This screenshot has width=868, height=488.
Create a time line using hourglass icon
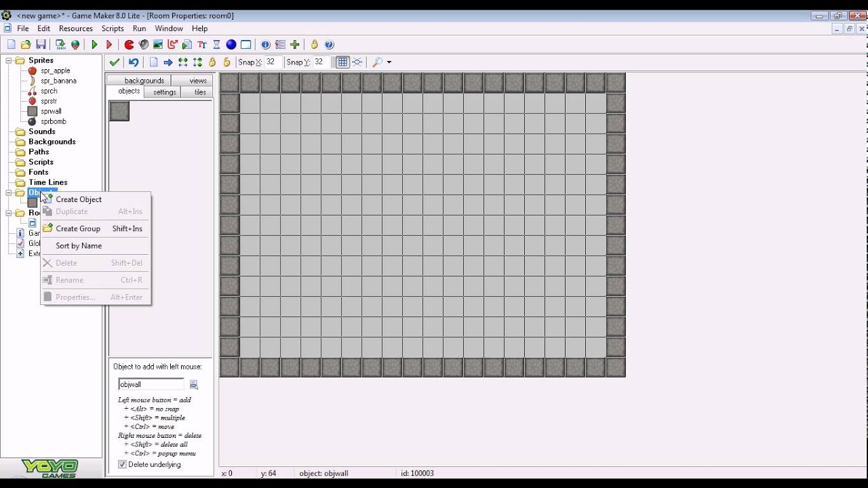(x=217, y=45)
